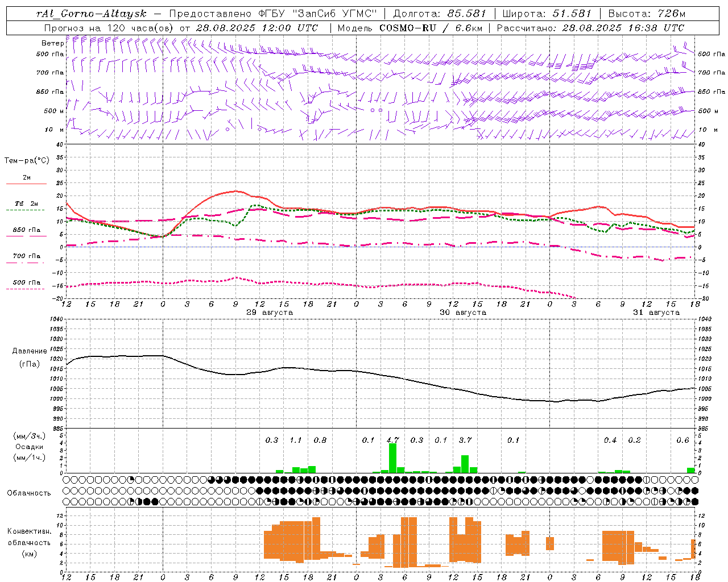The width and height of the screenshot is (728, 582).
Task: Click the Давление pressure panel label
Action: (30, 351)
